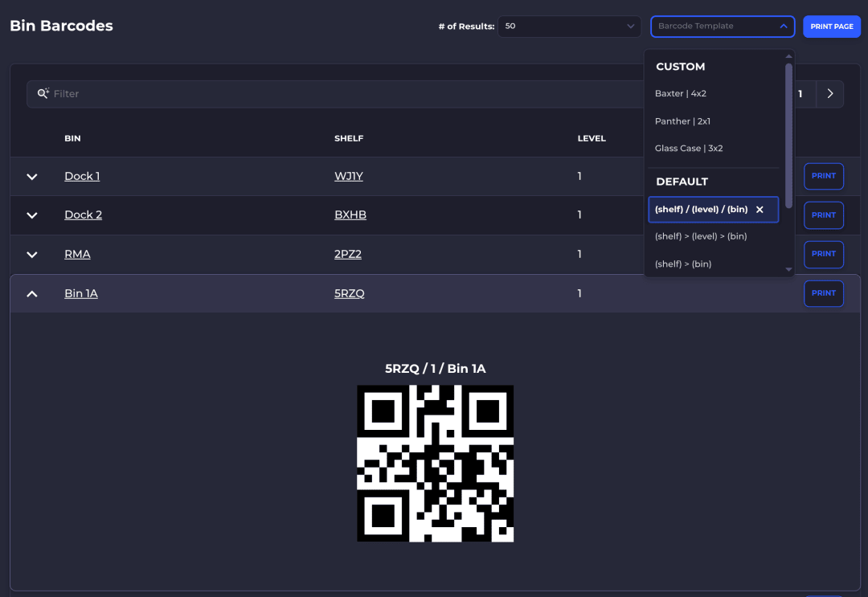Click the PRINT PAGE button
This screenshot has width=868, height=597.
click(832, 27)
